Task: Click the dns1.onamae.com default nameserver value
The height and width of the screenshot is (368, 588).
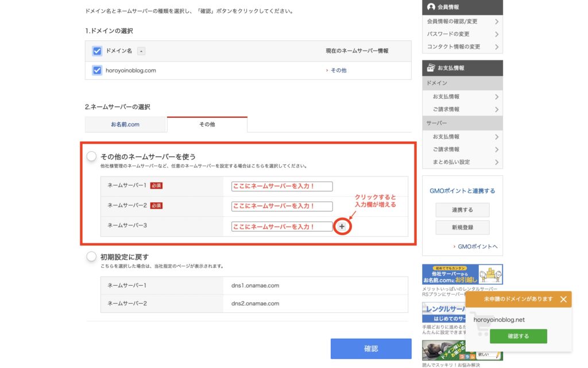Action: [255, 285]
